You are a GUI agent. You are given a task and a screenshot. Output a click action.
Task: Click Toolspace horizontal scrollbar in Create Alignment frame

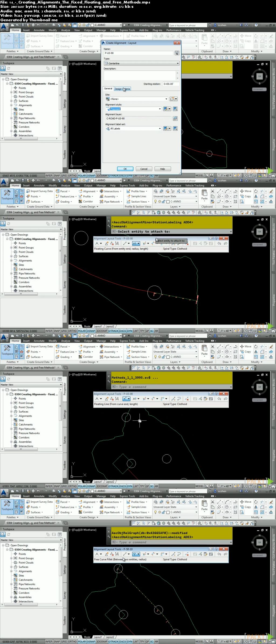pyautogui.click(x=30, y=139)
